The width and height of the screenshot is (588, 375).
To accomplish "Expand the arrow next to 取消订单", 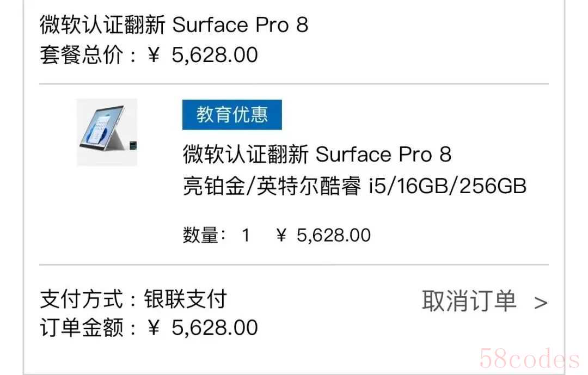I will 541,303.
